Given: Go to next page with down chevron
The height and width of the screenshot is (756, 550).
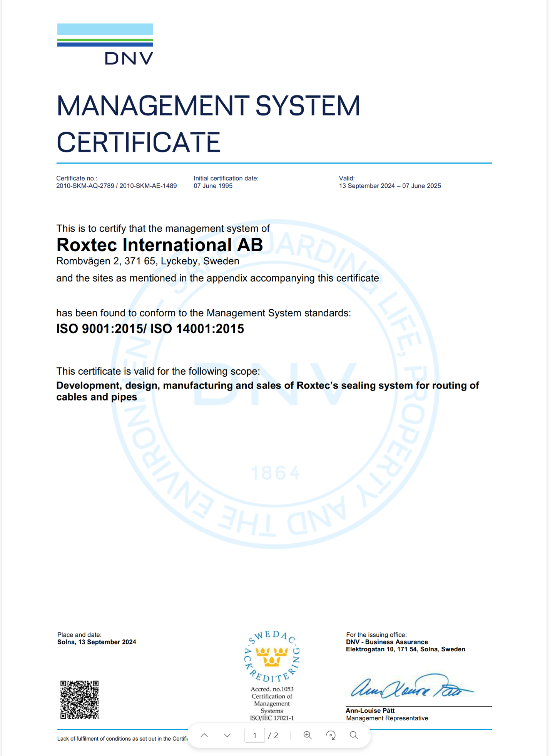Looking at the screenshot, I should click(227, 735).
